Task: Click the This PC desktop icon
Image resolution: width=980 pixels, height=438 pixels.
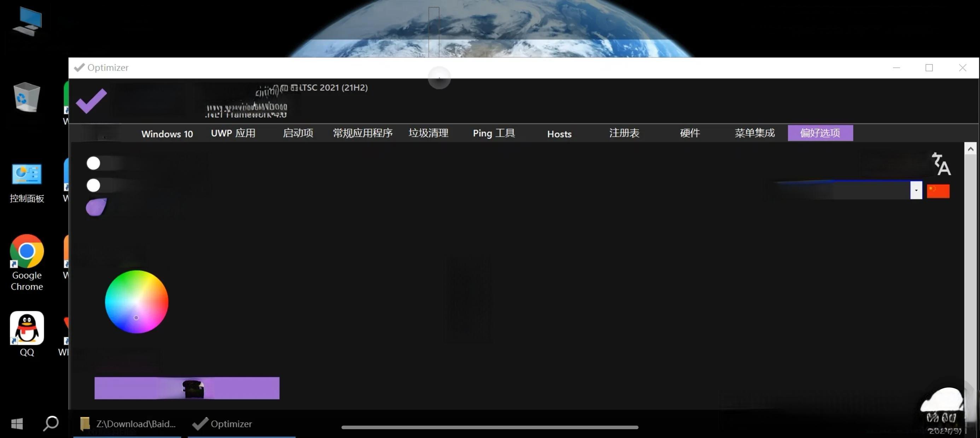Action: pyautogui.click(x=27, y=21)
